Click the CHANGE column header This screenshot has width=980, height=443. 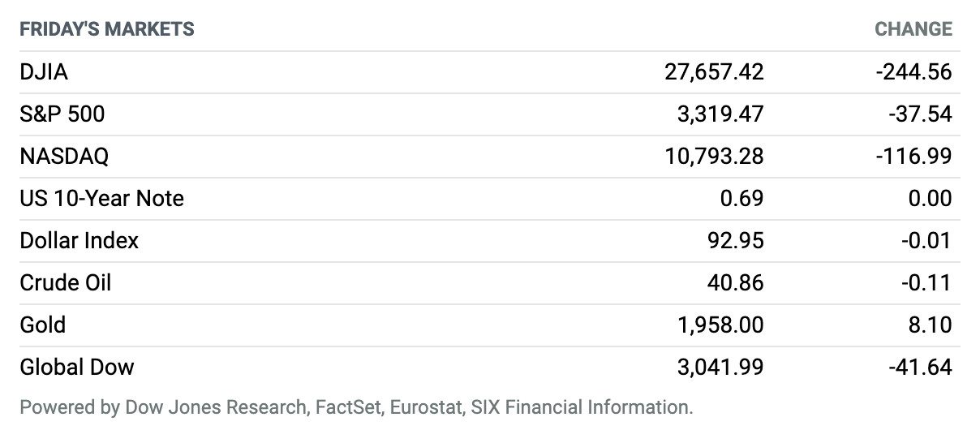click(913, 29)
